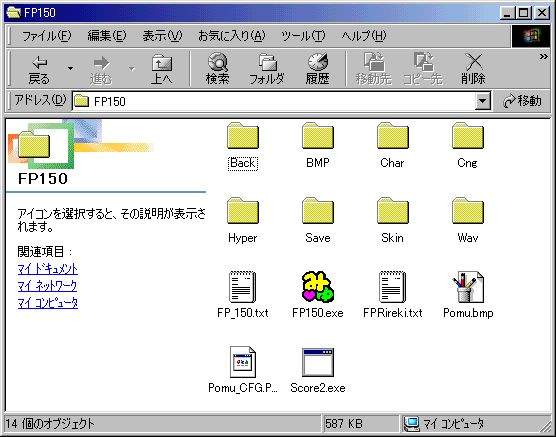This screenshot has height=437, width=556.
Task: Go up one level with 上へ
Action: [x=162, y=69]
